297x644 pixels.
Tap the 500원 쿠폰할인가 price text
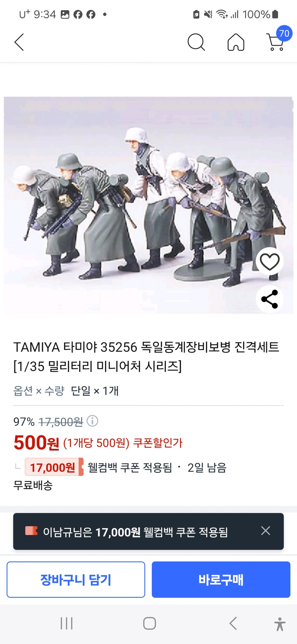pyautogui.click(x=98, y=443)
